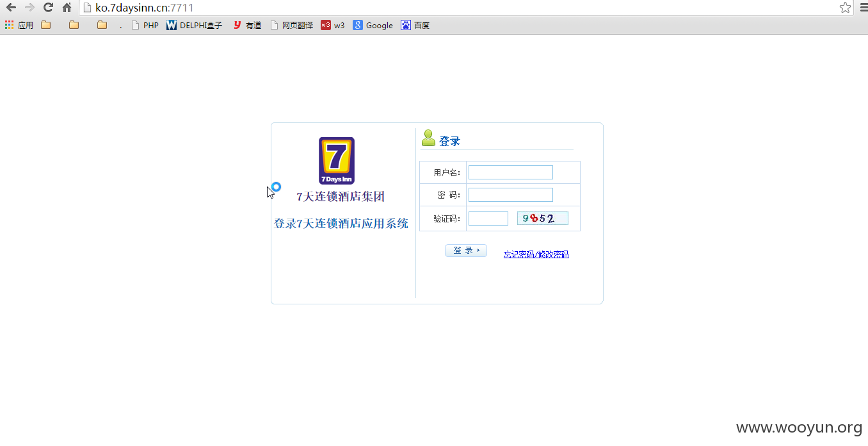The image size is (868, 446).
Task: Click the 登录7天连锁酒店应用系统 text
Action: click(x=341, y=224)
